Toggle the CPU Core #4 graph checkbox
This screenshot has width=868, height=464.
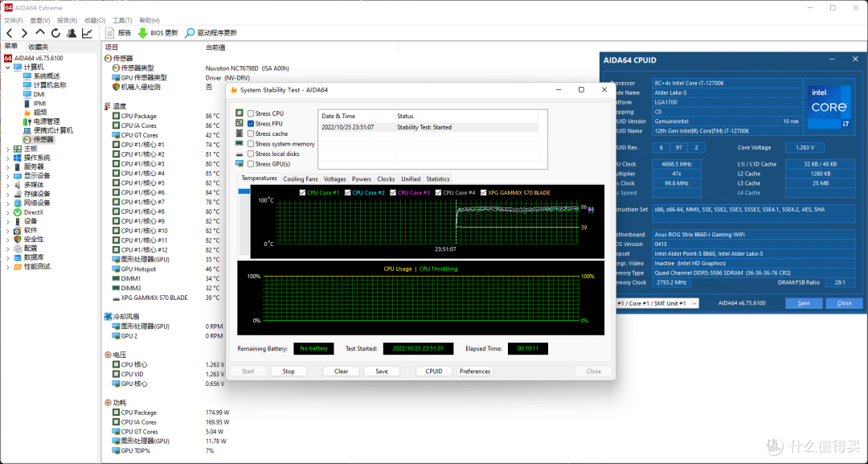coord(439,193)
